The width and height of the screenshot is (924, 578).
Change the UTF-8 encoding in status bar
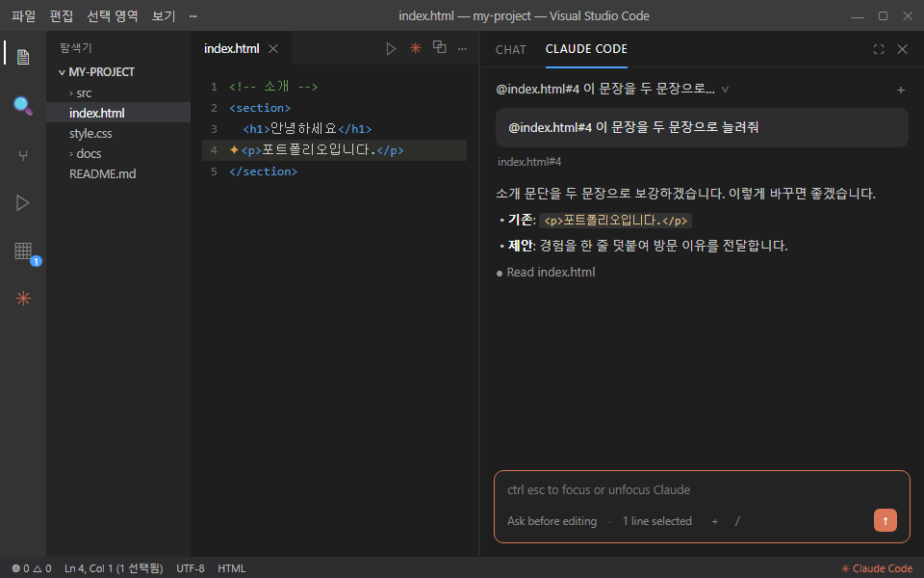pos(191,568)
